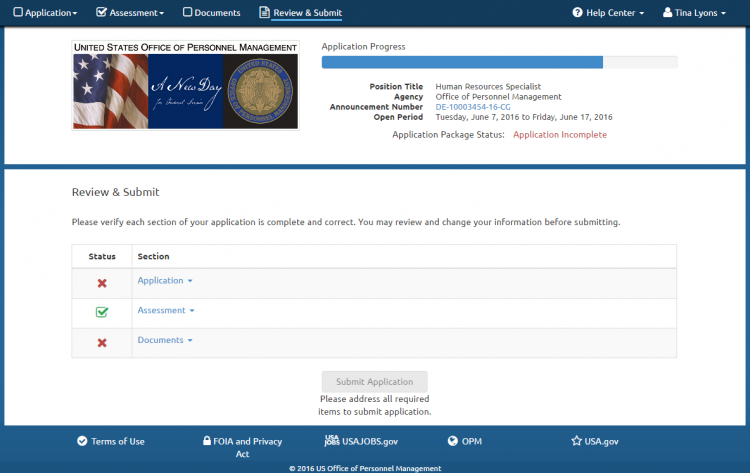Expand the Application section row
Screen dimensions: 750x473
[165, 281]
